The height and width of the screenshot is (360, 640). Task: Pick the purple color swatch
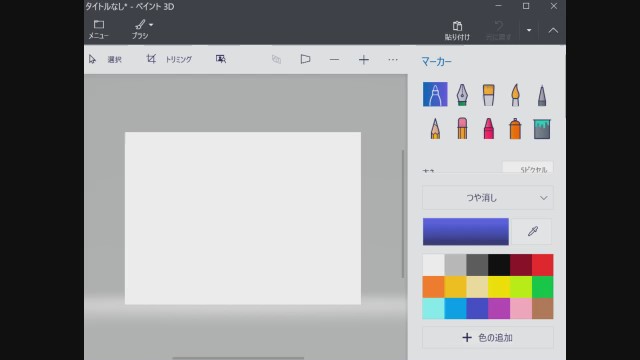[x=499, y=308]
